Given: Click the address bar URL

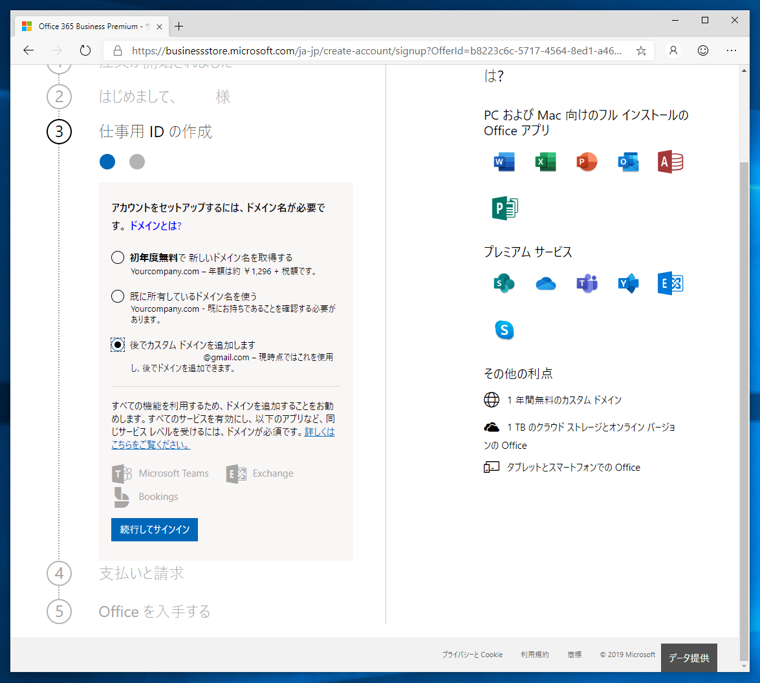Looking at the screenshot, I should [377, 51].
